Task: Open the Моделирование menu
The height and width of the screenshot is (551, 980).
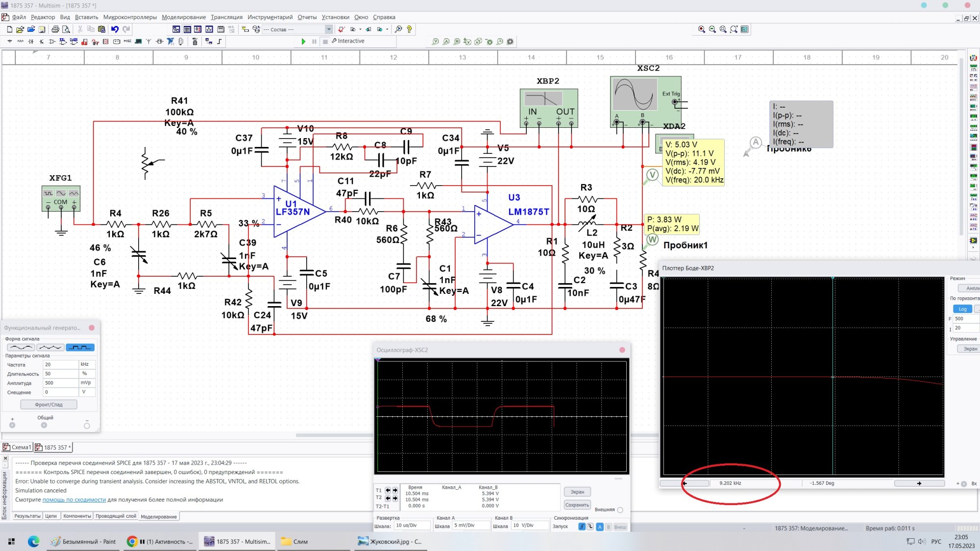Action: point(183,17)
